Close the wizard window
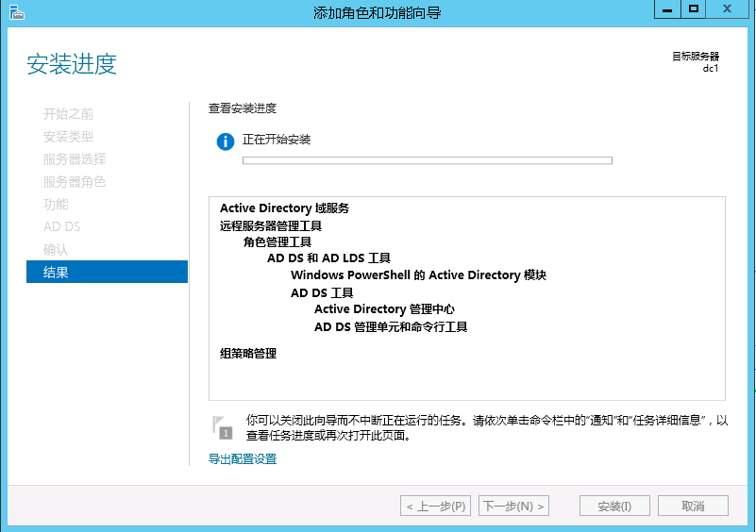This screenshot has width=756, height=532. 727,9
